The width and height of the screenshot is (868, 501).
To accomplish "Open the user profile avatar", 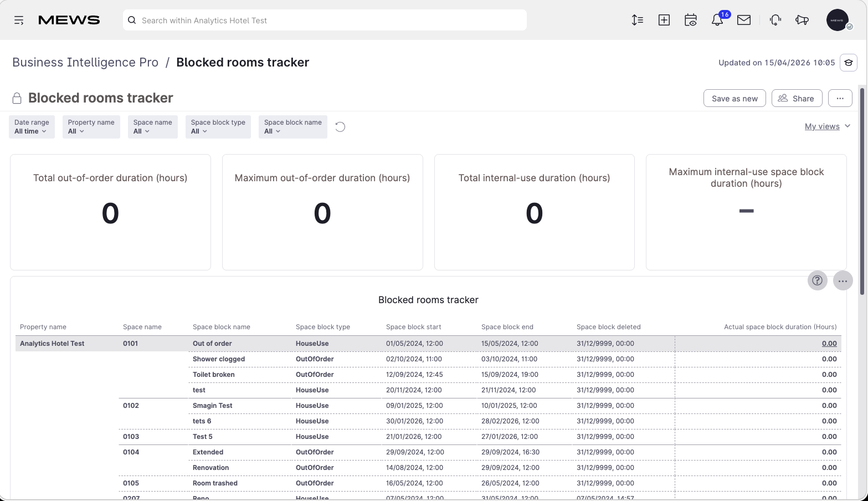I will [x=838, y=21].
